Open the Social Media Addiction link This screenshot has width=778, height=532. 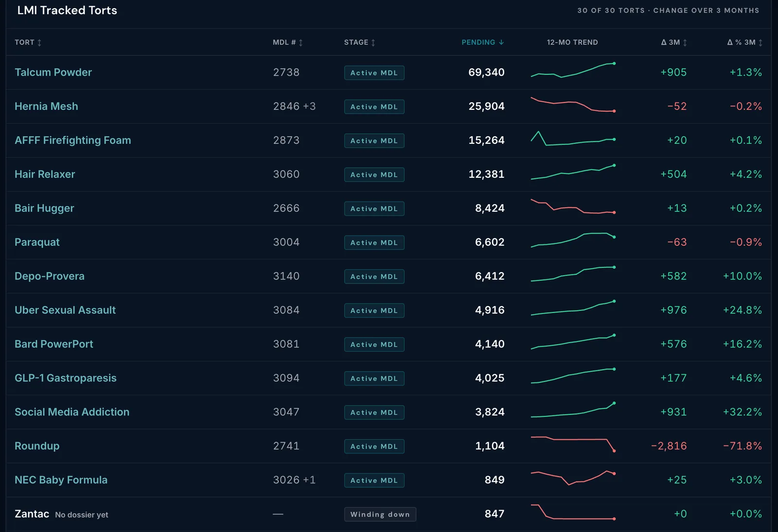pyautogui.click(x=72, y=412)
